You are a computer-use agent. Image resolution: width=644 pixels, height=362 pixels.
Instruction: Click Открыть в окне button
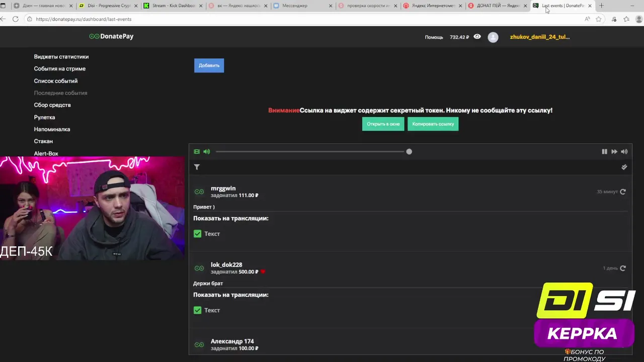(x=383, y=124)
